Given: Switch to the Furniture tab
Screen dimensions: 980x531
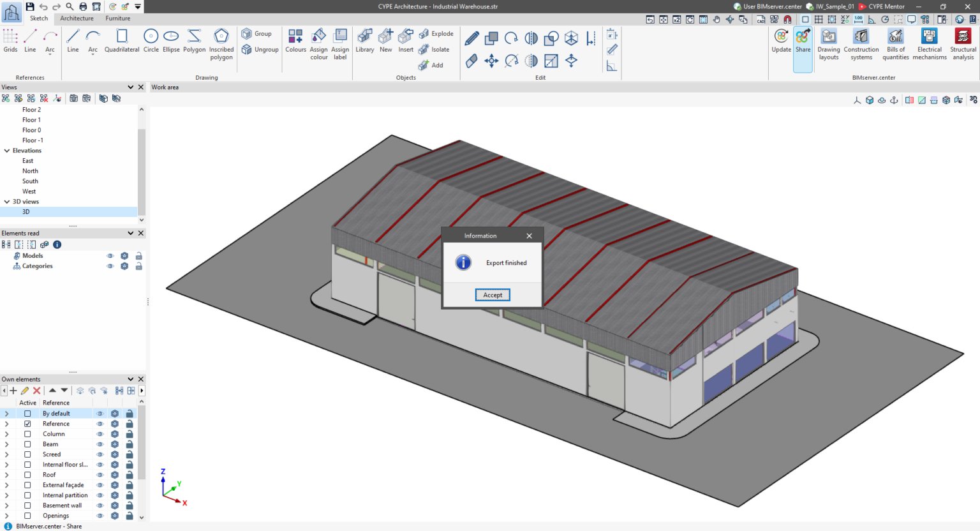Looking at the screenshot, I should [x=118, y=19].
